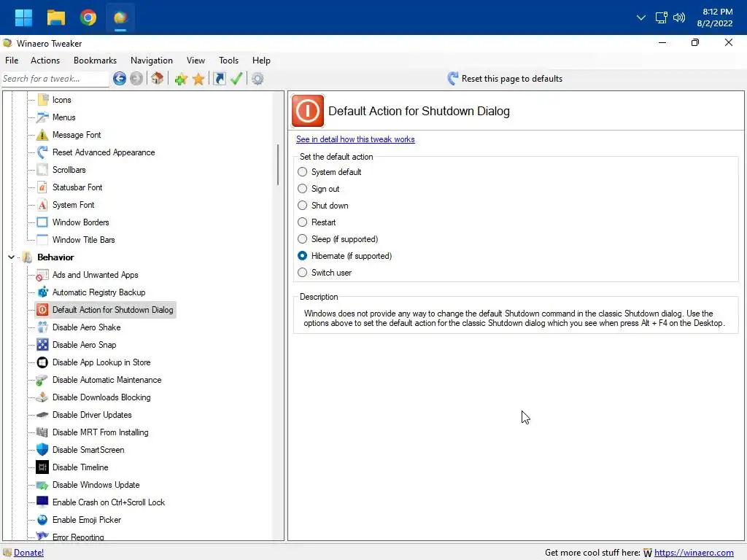This screenshot has width=747, height=560.
Task: Click the Disable SmartScreen shield icon
Action: 42,450
